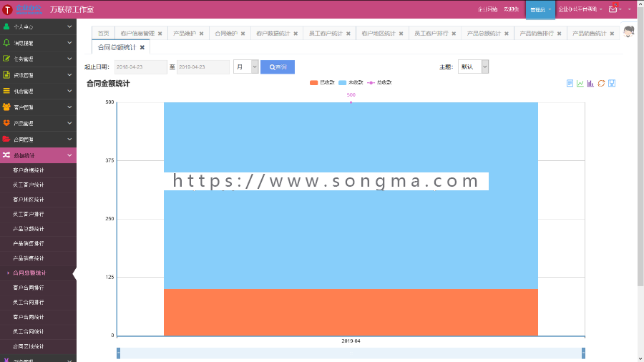Open the chart data view icon

[x=570, y=83]
